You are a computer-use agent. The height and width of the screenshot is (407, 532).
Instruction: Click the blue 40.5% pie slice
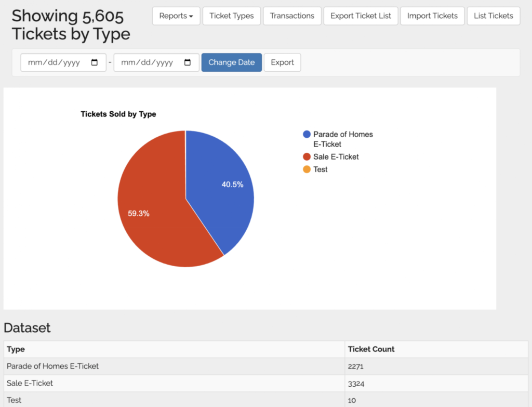pyautogui.click(x=223, y=187)
